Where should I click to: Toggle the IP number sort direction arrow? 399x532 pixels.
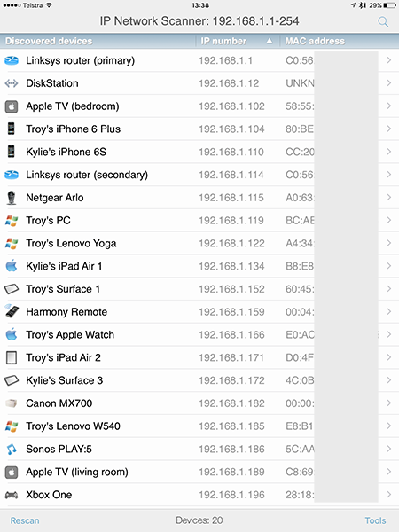tap(270, 41)
